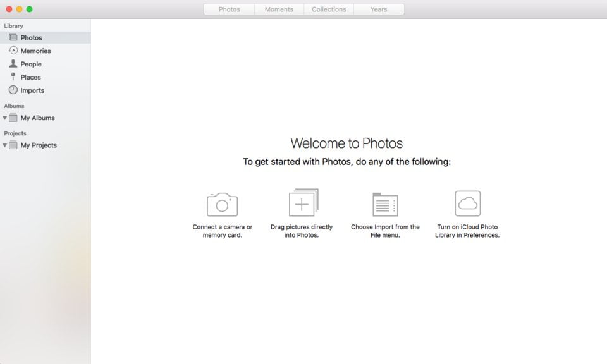Click the Albums section header
607x364 pixels.
[14, 106]
